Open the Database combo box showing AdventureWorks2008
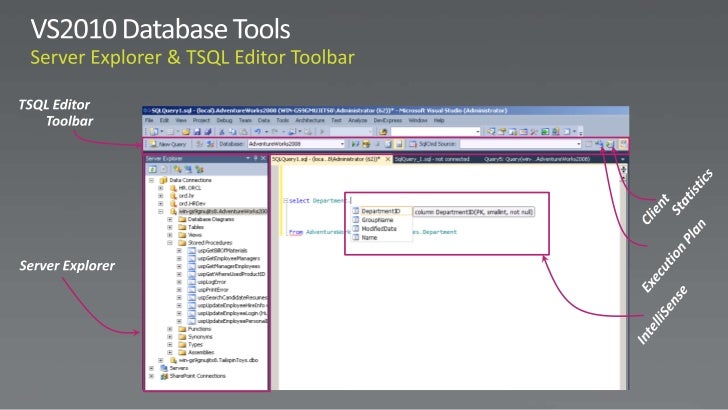The height and width of the screenshot is (410, 728). (x=296, y=144)
